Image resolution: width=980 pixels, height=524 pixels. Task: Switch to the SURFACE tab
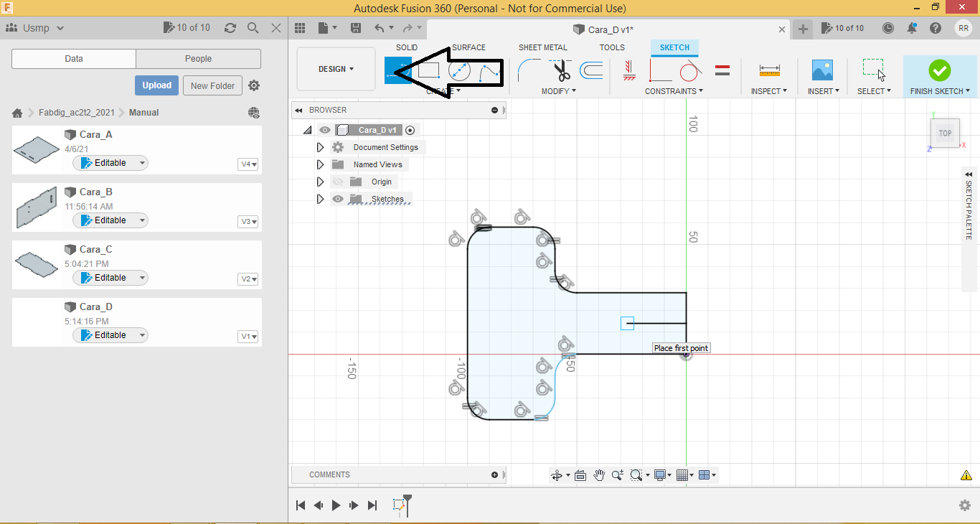[468, 47]
